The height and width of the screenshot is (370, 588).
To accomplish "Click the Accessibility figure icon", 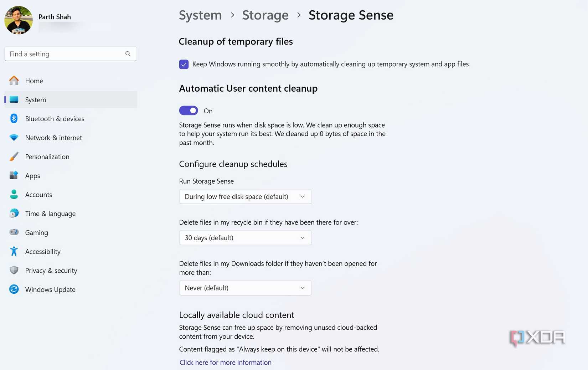I will point(14,251).
